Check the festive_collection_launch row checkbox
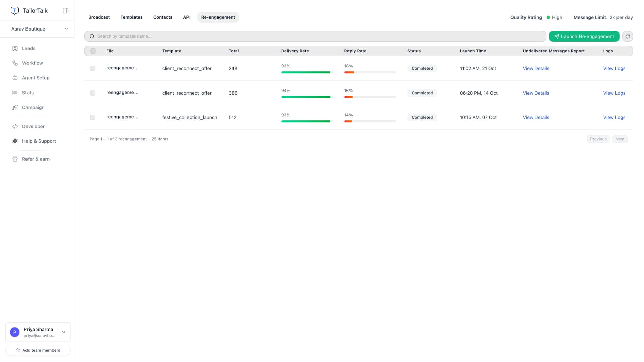Viewport: 644px width, 362px height. pyautogui.click(x=93, y=117)
